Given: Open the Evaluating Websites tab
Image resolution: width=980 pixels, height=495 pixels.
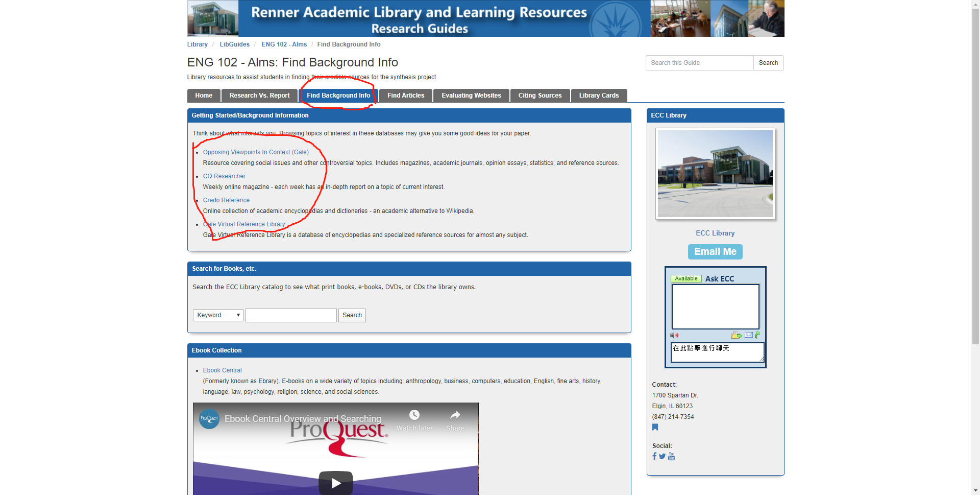Looking at the screenshot, I should 471,96.
